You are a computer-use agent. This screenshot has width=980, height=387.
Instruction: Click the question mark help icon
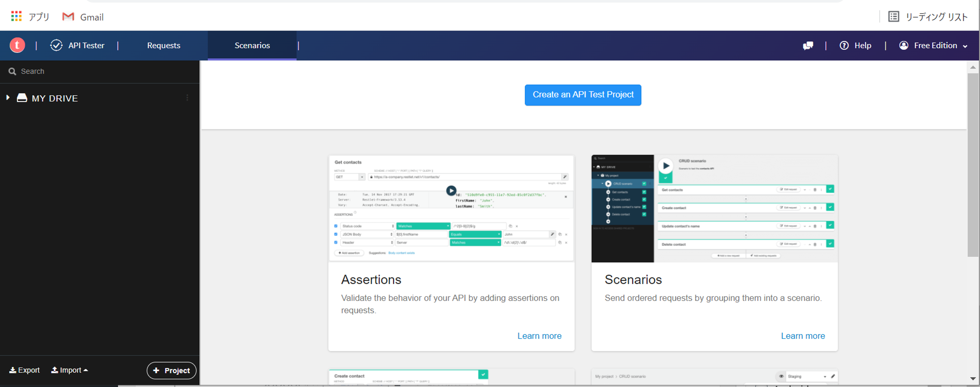(x=844, y=45)
